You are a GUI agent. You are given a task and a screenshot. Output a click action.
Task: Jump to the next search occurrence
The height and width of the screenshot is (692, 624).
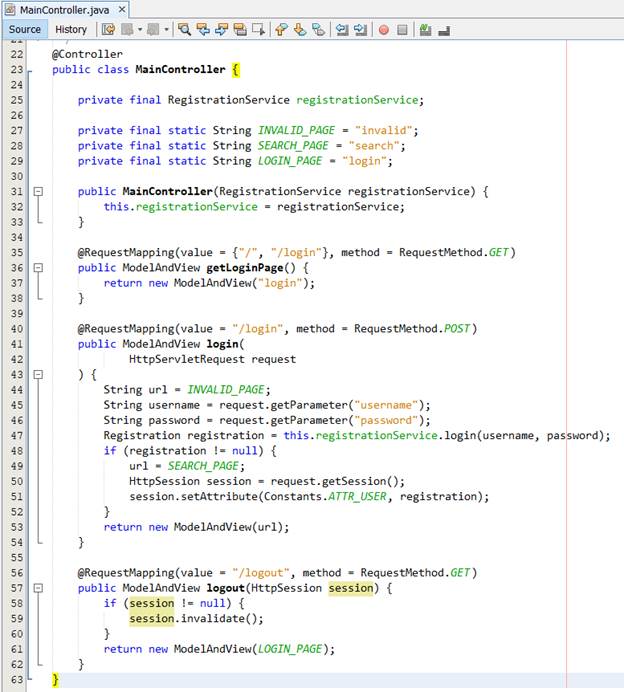[221, 30]
